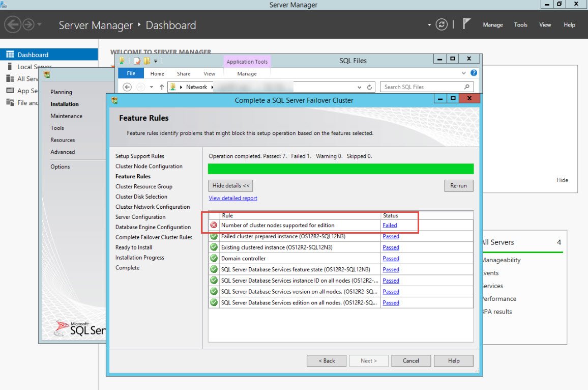Open the Tools menu in Server Manager
The image size is (588, 390).
pos(520,24)
